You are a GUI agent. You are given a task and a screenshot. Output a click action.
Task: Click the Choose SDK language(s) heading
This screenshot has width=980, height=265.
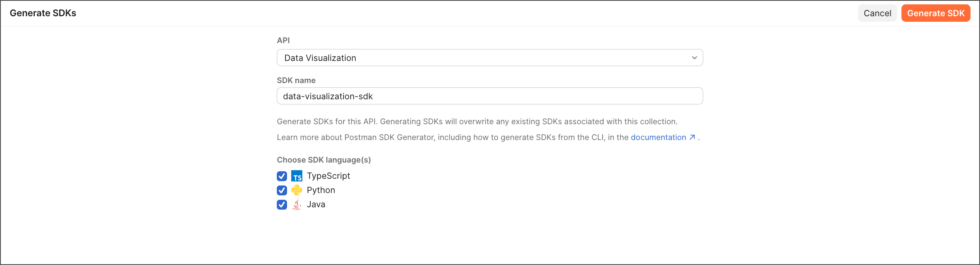[324, 160]
